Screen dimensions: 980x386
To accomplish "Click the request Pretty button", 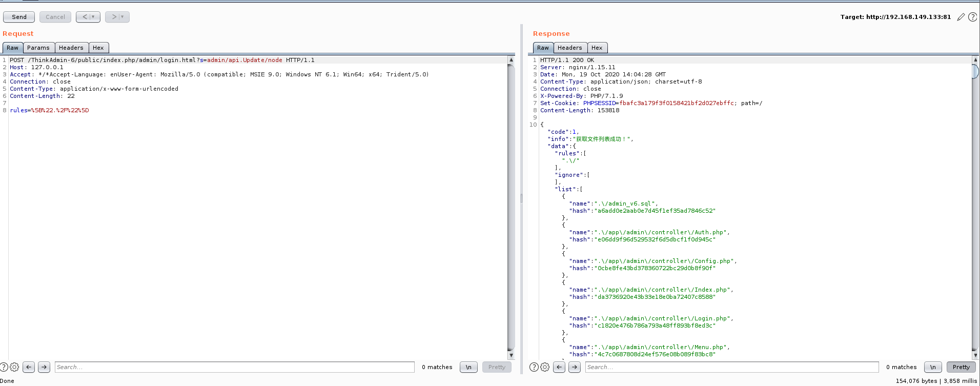I will click(x=497, y=367).
